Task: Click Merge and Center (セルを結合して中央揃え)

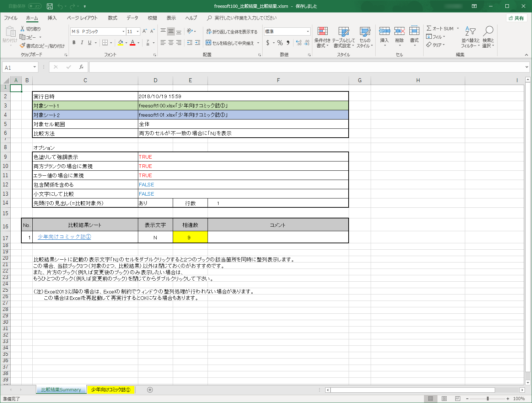Action: pyautogui.click(x=230, y=43)
